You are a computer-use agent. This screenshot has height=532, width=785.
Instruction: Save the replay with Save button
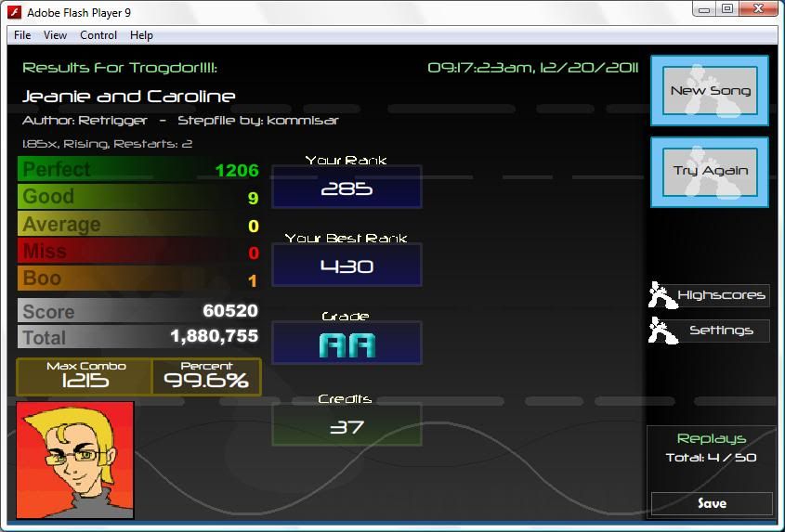(x=712, y=503)
